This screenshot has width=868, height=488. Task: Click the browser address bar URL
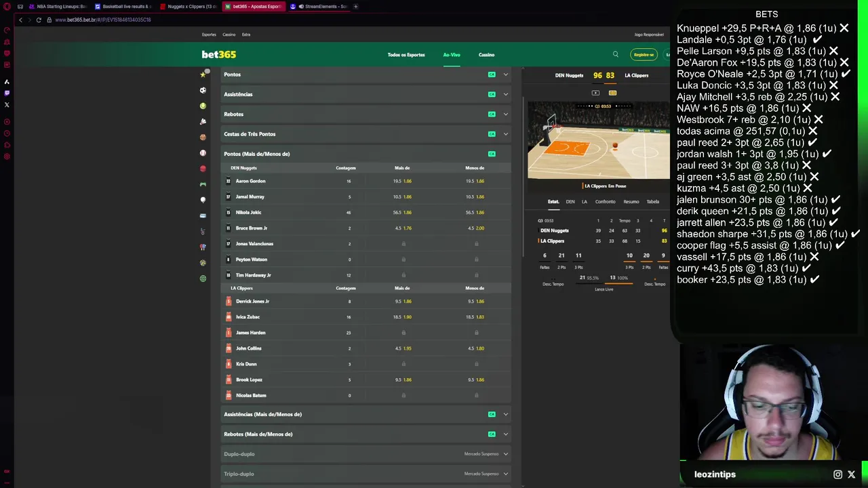(x=103, y=20)
